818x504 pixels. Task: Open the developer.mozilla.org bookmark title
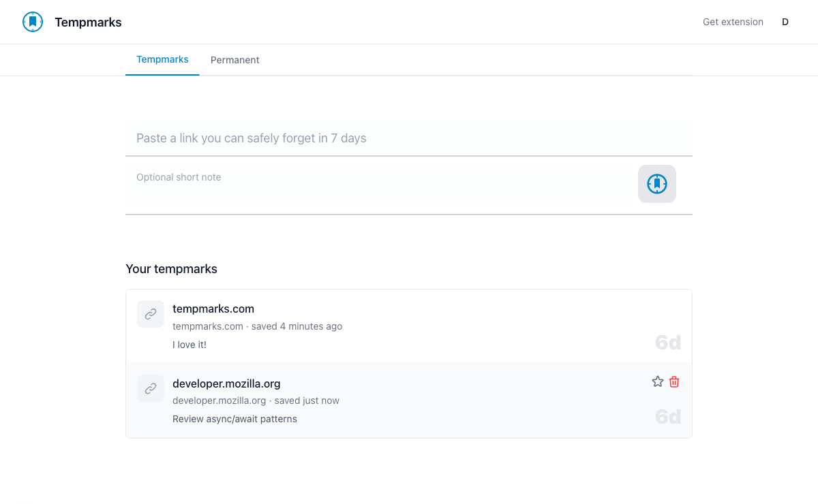pyautogui.click(x=226, y=383)
